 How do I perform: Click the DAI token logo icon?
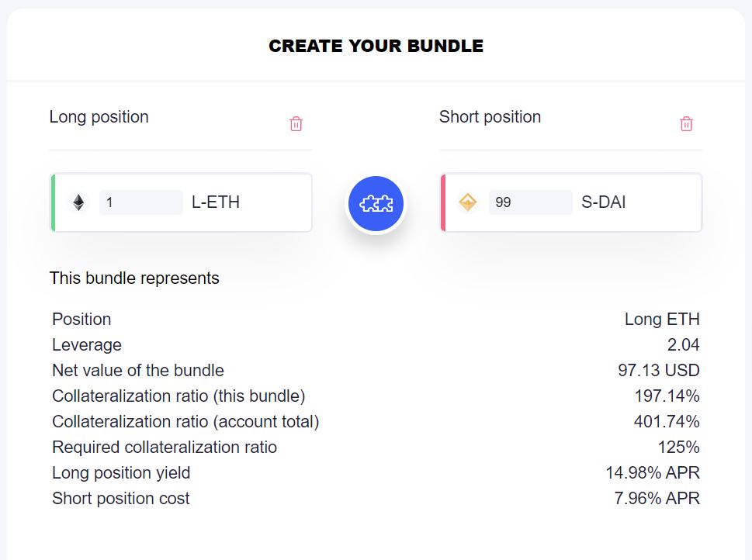point(468,202)
